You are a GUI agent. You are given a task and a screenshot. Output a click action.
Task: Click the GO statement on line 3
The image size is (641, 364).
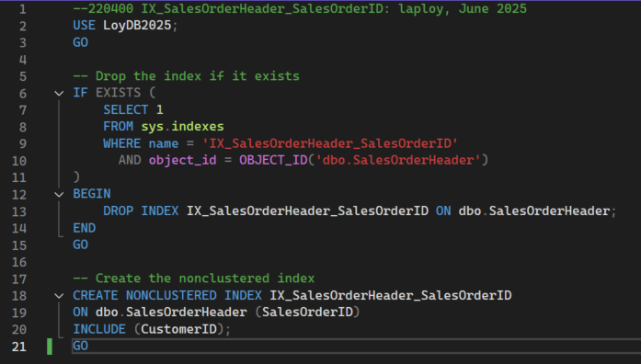[81, 42]
